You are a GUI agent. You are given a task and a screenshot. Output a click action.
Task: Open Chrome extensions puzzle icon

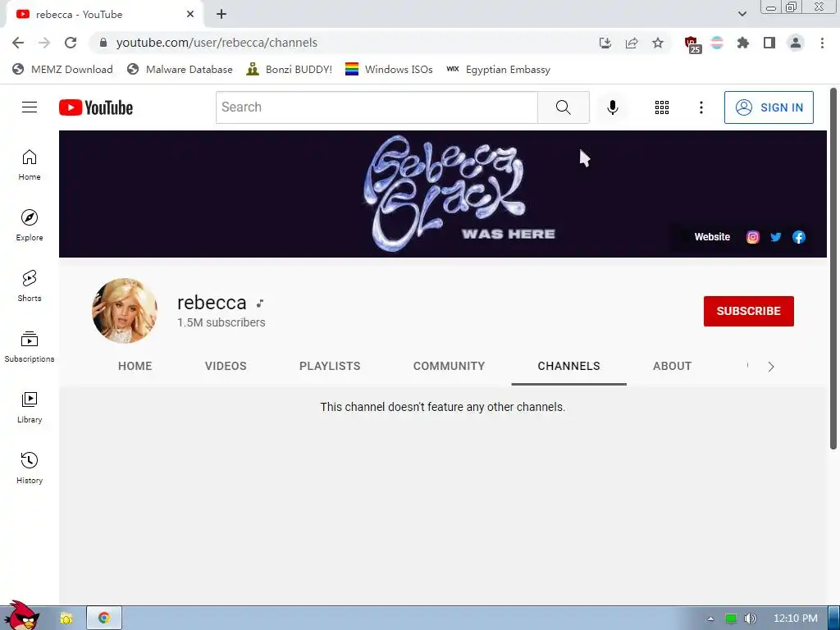tap(742, 43)
